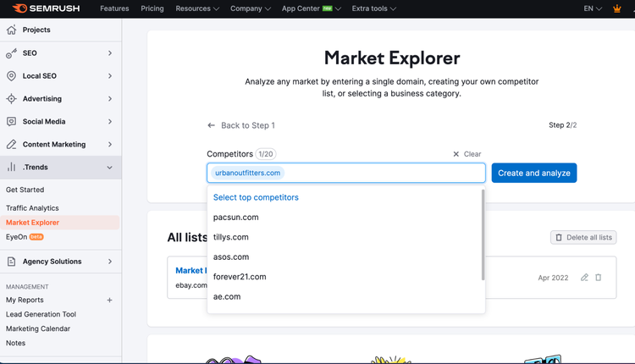
Task: Open My Reports link
Action: (x=25, y=300)
